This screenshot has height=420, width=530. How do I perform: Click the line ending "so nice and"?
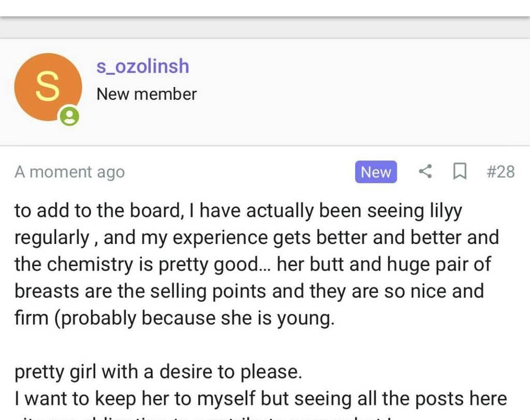249,291
